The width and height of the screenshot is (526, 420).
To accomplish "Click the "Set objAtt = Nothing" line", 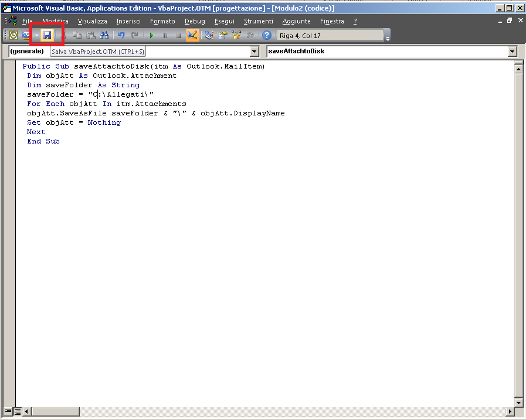I will coord(74,122).
